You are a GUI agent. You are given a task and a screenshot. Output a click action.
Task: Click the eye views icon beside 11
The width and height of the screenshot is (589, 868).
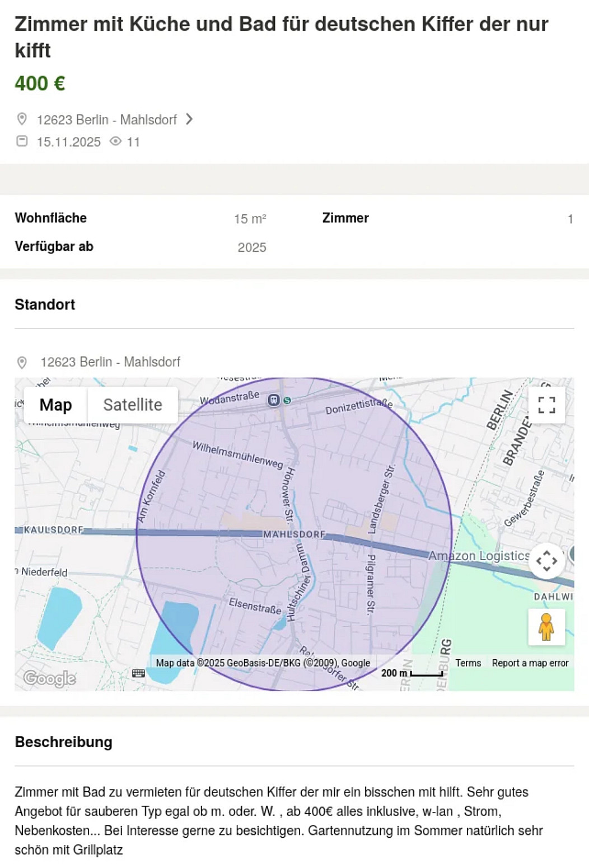click(x=115, y=142)
